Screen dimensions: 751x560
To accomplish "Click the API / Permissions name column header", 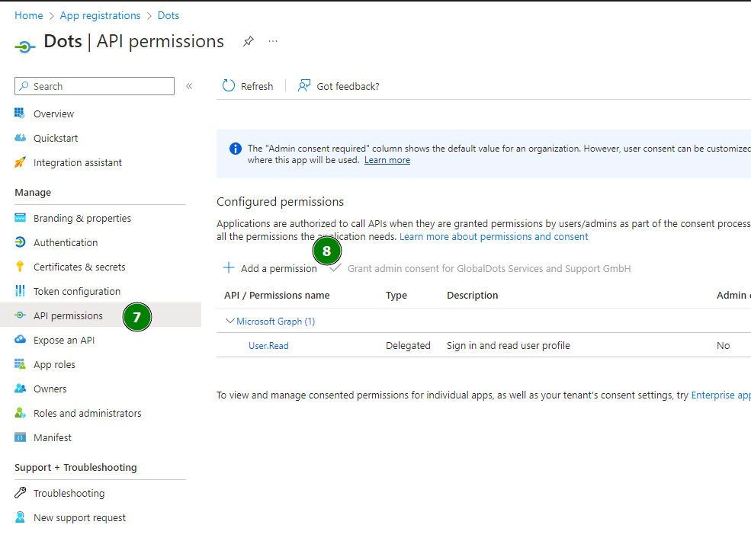I will [277, 296].
